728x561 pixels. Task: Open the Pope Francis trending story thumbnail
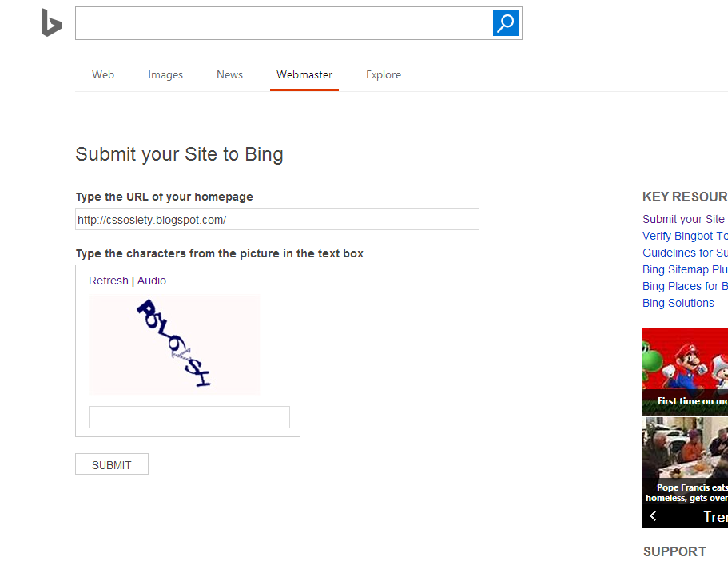click(685, 460)
